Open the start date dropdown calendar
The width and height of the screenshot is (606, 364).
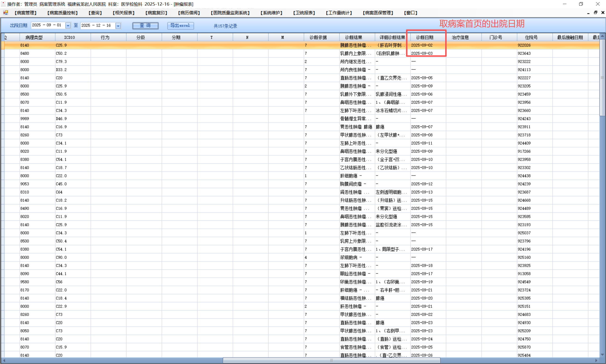[x=68, y=26]
